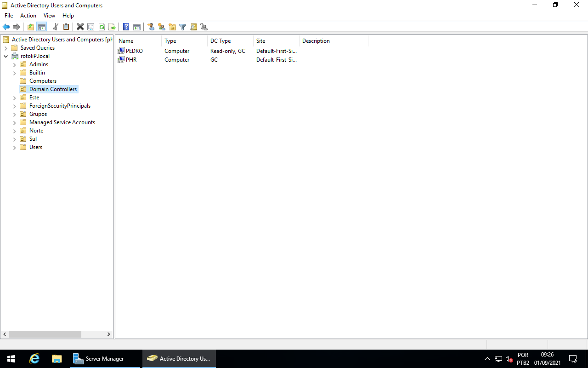Collapse the rotoliP.local domain node
The image size is (588, 368).
(6, 57)
